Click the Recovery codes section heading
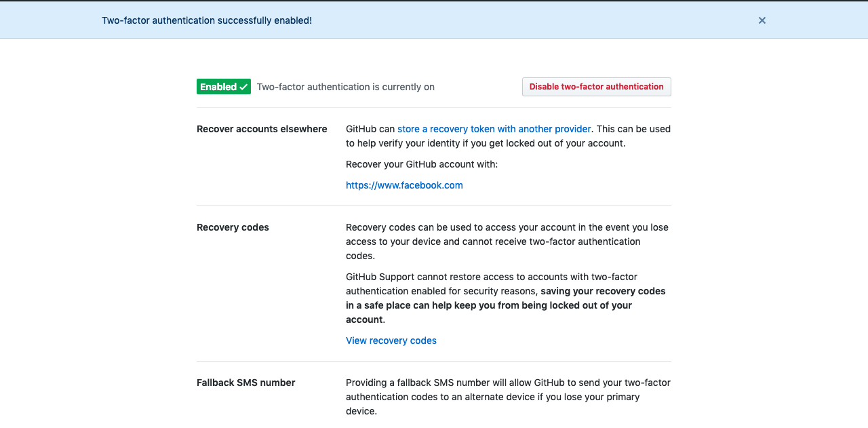This screenshot has width=868, height=428. [233, 227]
